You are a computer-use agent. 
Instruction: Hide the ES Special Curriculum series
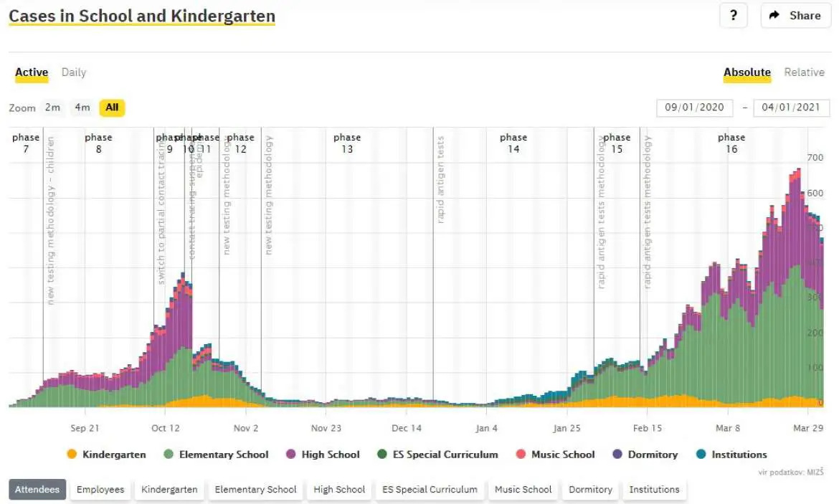pyautogui.click(x=382, y=455)
